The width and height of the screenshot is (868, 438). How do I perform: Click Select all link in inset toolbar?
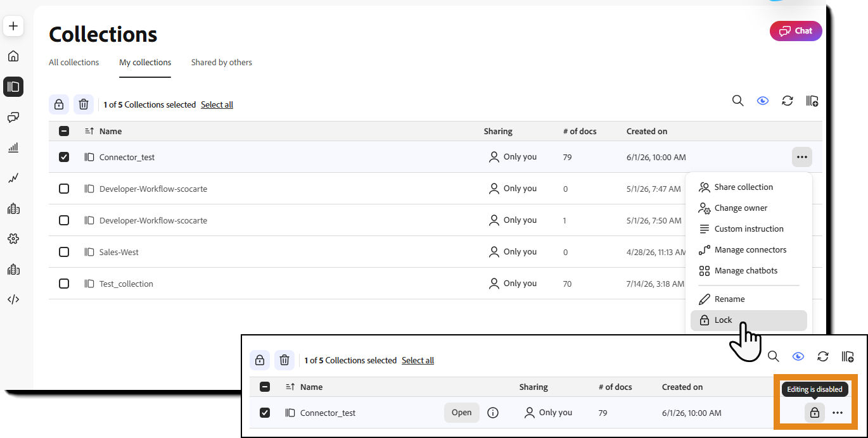point(418,361)
